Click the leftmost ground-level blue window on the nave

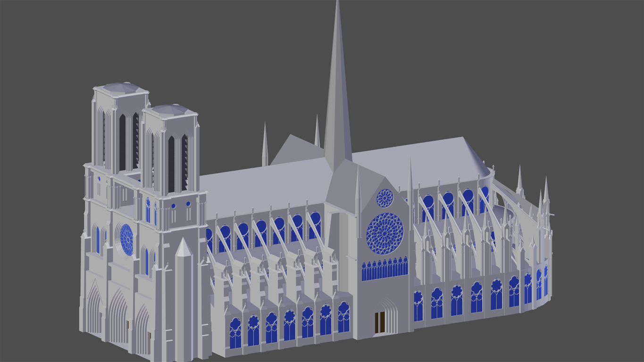(x=235, y=333)
